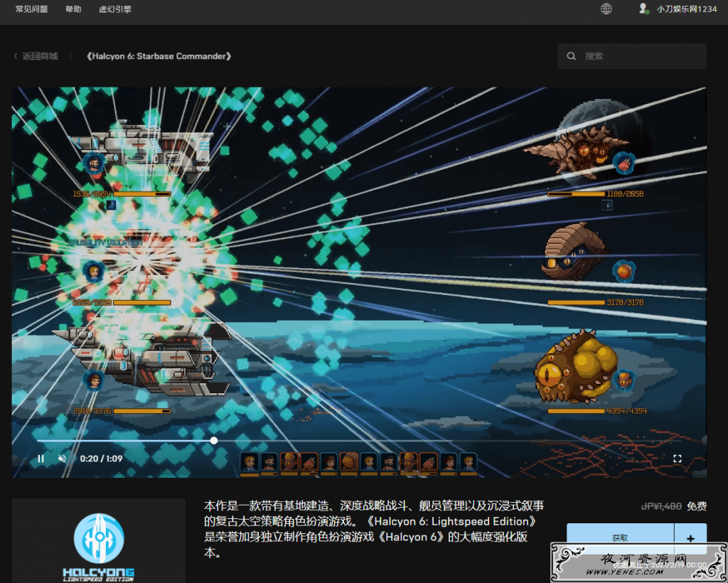Click the back chevron arrow beside 返回商城
This screenshot has height=583, width=728.
(16, 56)
